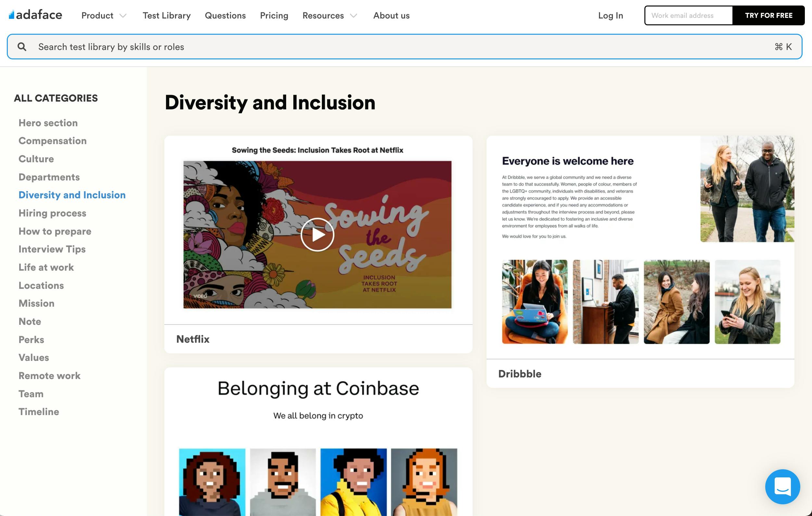Select the Compensation category

tap(53, 141)
